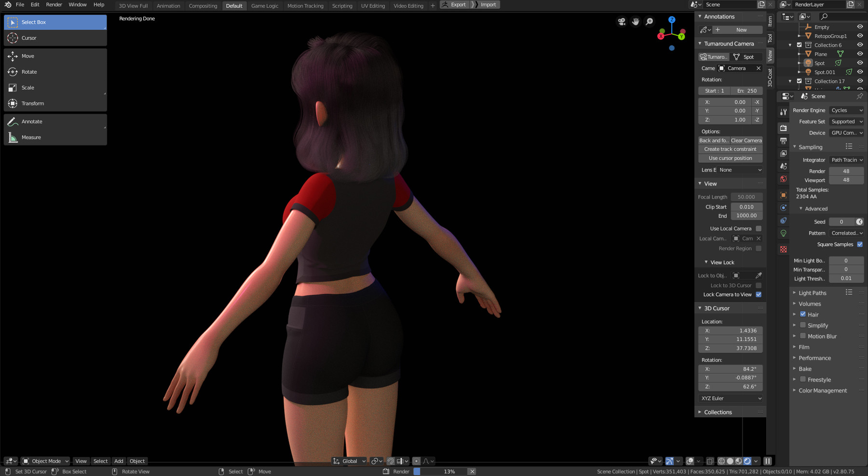868x476 pixels.
Task: Click the pan hand icon in viewport
Action: [x=636, y=22]
